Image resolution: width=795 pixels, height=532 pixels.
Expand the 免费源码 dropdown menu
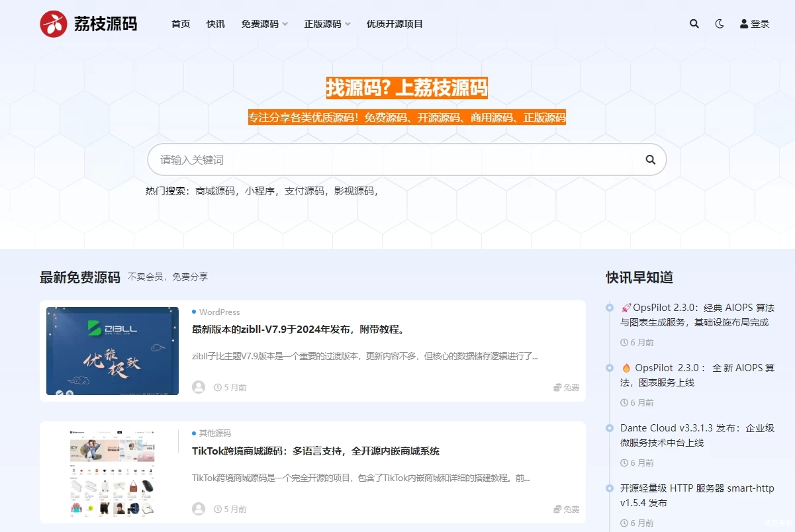point(264,24)
